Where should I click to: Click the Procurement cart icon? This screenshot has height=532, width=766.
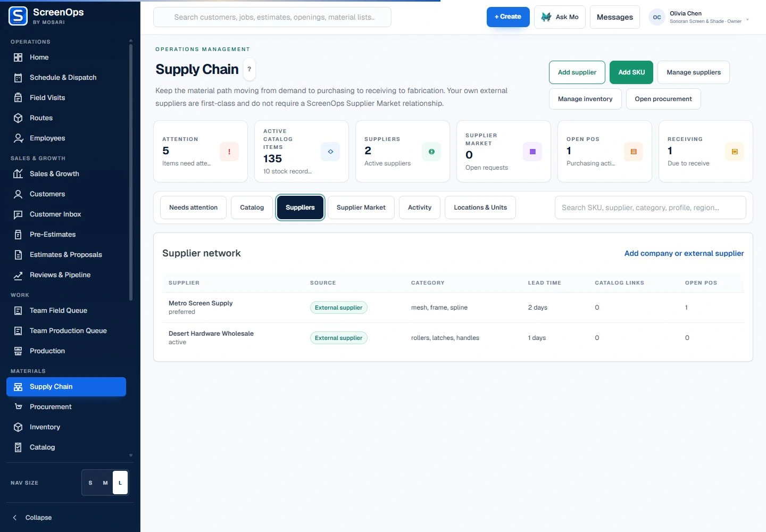(x=18, y=407)
